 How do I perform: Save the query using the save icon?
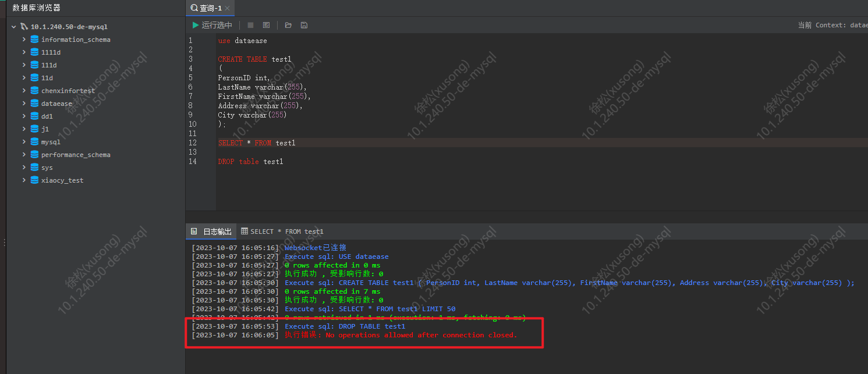tap(303, 25)
